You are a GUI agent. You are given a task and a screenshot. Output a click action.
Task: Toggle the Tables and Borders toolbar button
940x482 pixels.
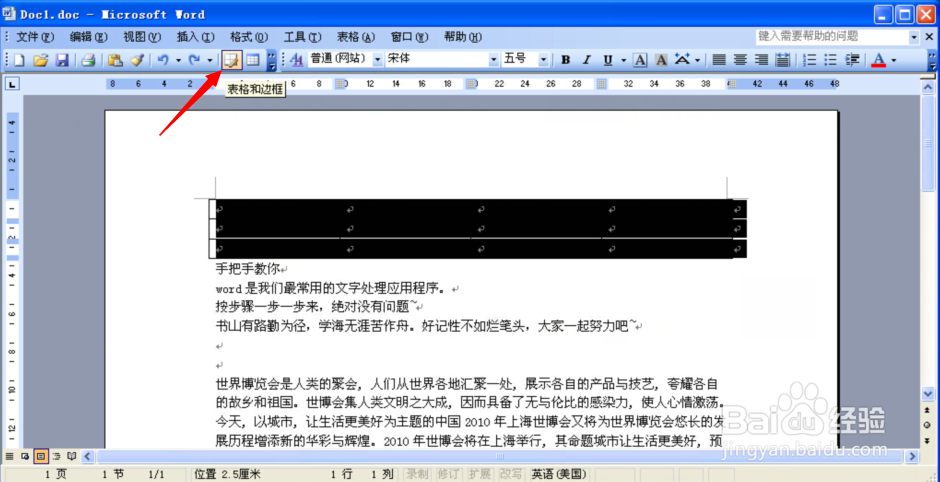coord(231,60)
